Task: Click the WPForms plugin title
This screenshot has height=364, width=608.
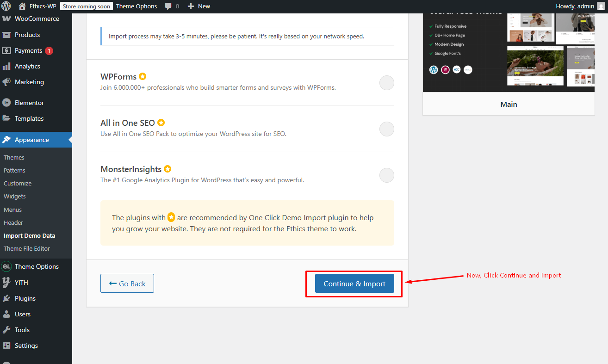Action: (118, 76)
